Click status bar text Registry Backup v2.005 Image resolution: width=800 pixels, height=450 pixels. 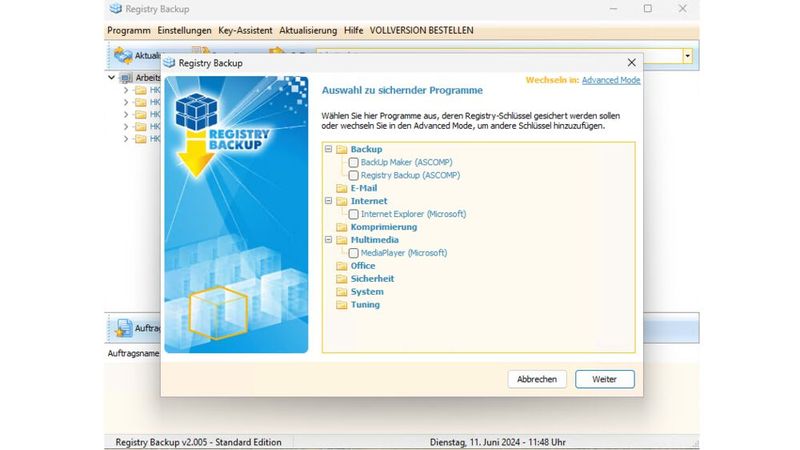[x=198, y=442]
